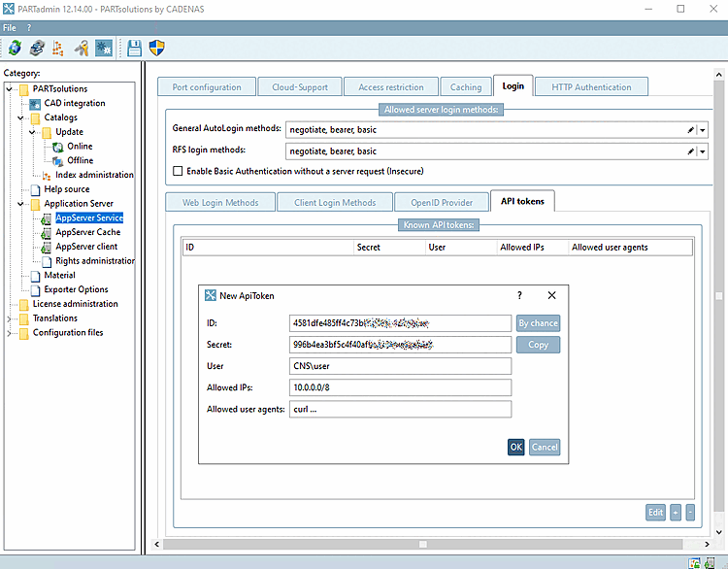Click the Windows shield admin icon

tap(156, 48)
